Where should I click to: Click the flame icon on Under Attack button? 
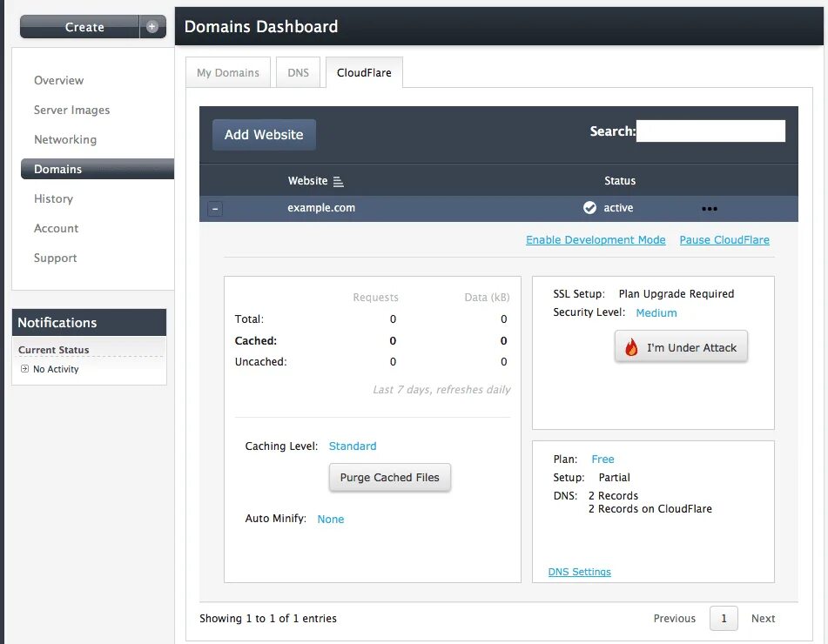tap(631, 347)
